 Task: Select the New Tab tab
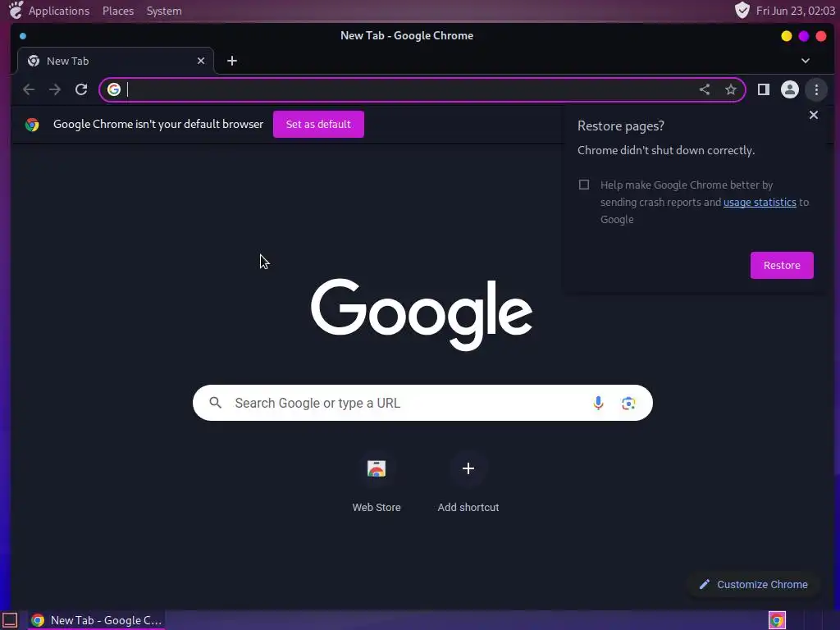(116, 61)
